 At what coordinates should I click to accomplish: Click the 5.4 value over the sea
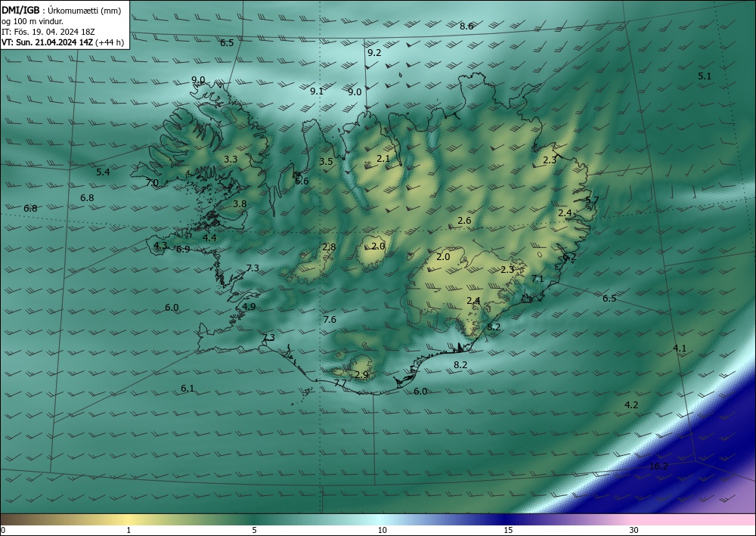pos(103,172)
